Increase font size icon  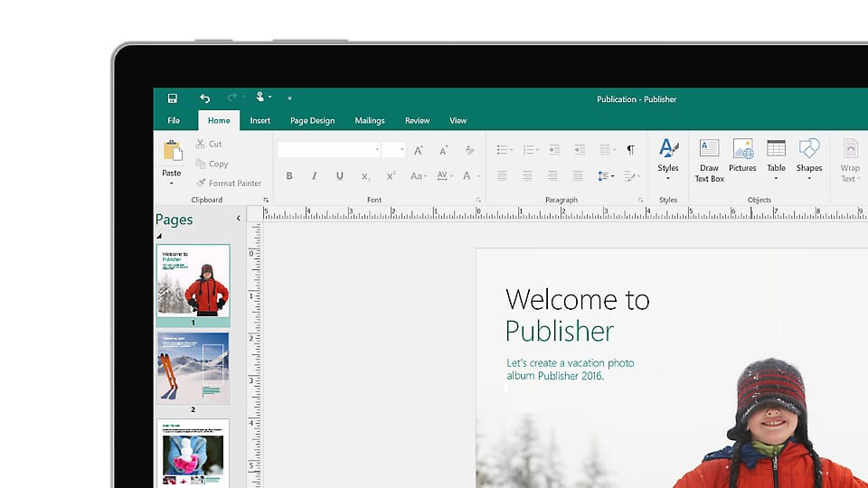coord(419,150)
